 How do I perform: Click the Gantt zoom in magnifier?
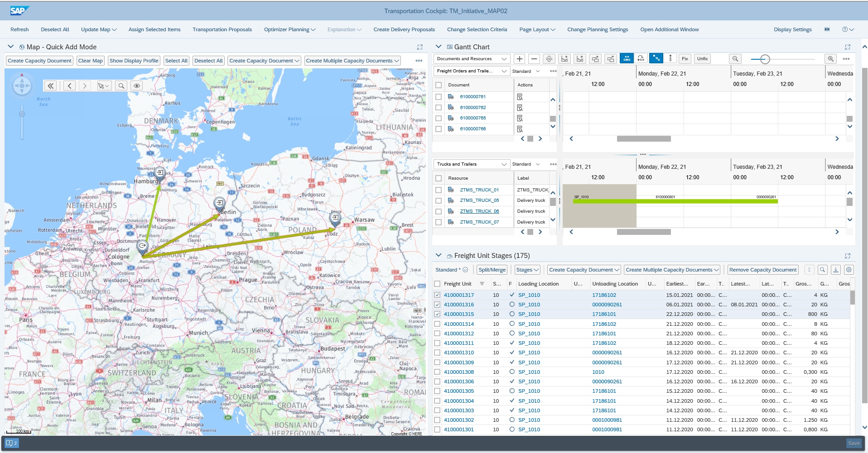830,59
